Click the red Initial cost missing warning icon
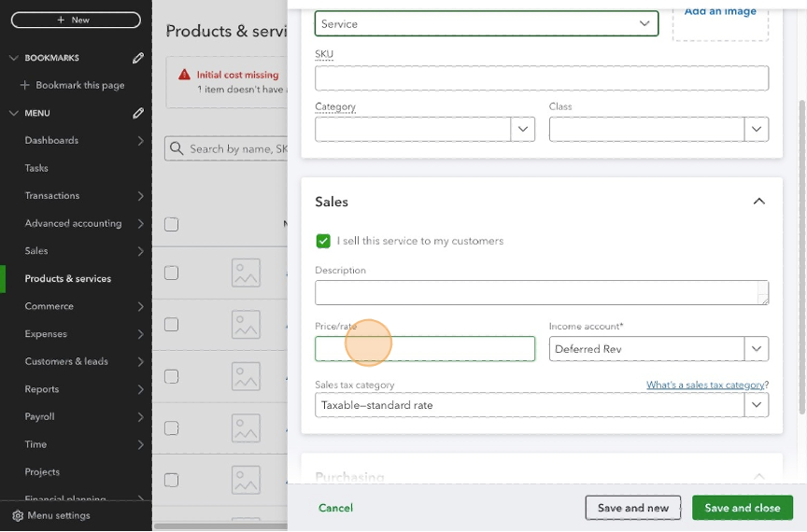Image resolution: width=807 pixels, height=532 pixels. click(185, 75)
